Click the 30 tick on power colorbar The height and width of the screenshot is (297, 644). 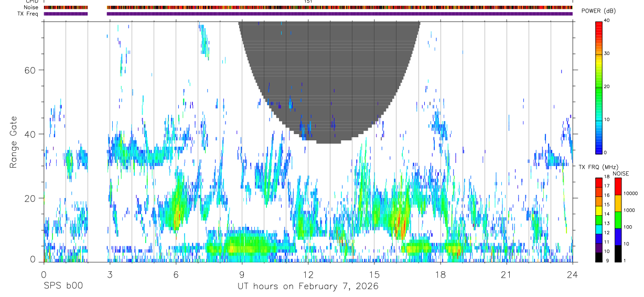(607, 53)
